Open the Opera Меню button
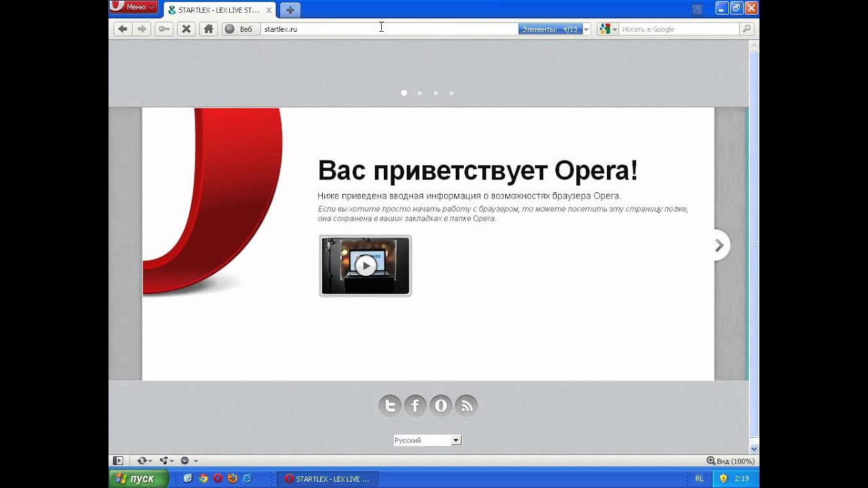868x488 pixels. click(134, 7)
